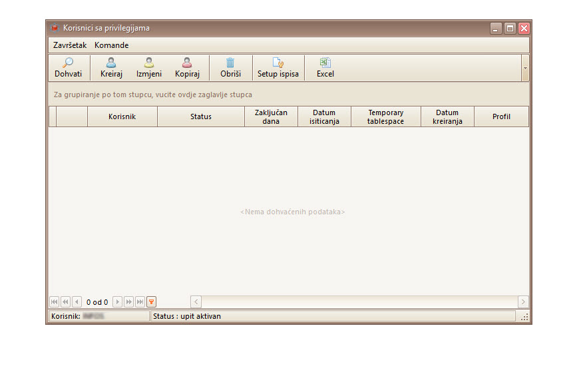Go to next record in navigator
This screenshot has height=392, width=579.
117,302
